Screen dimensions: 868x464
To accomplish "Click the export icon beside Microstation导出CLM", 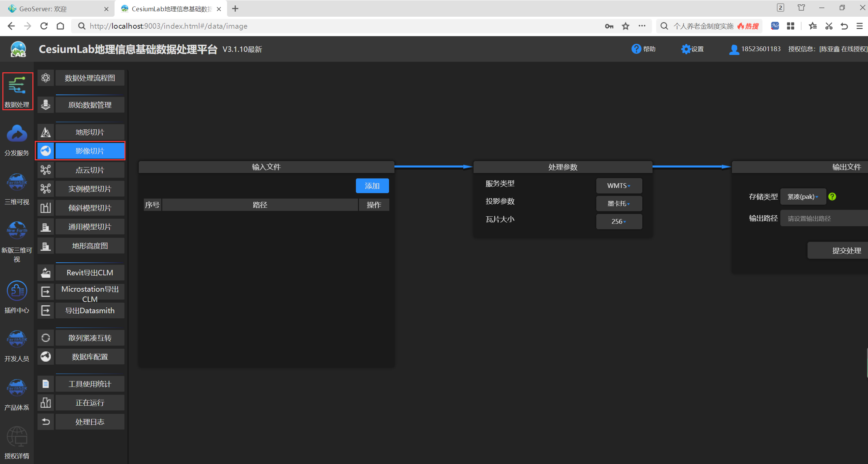I will pos(46,292).
